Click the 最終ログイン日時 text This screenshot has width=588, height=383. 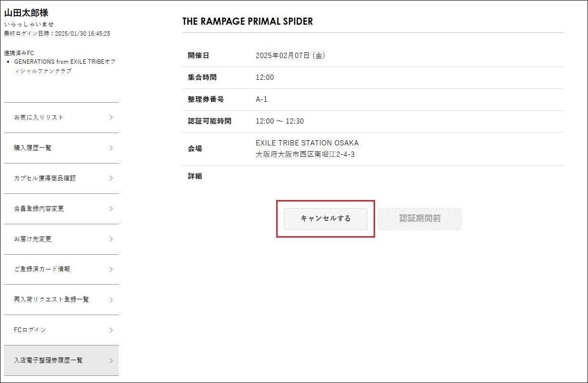tap(57, 34)
